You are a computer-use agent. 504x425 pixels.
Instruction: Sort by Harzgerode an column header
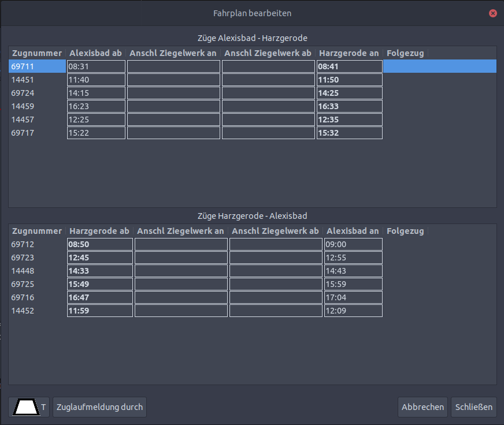coord(349,53)
